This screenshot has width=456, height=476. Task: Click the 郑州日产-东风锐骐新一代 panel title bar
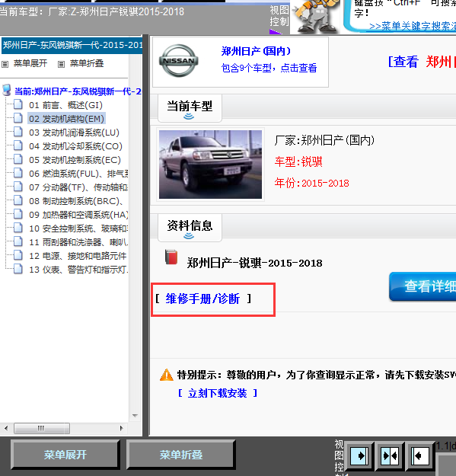(72, 45)
